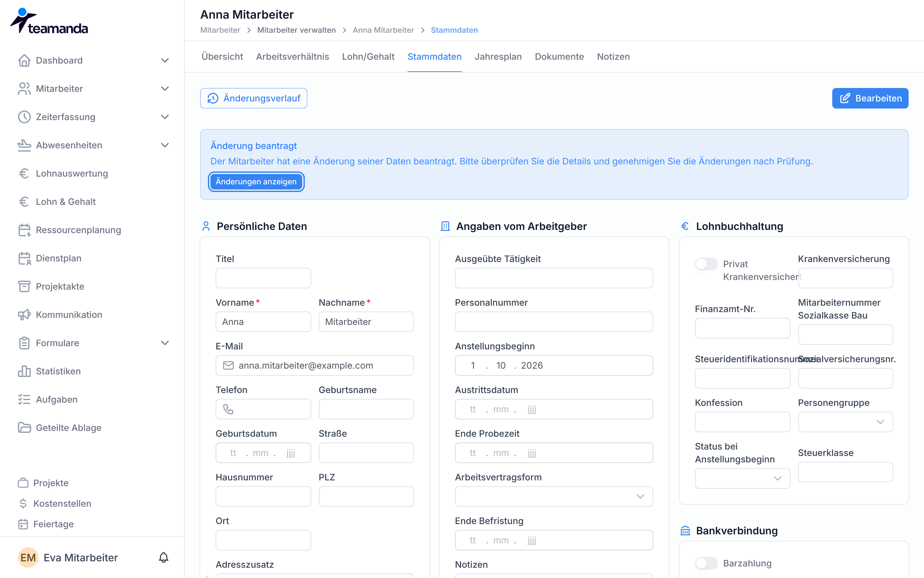Expand the Formulare menu chevron
The image size is (924, 578).
pyautogui.click(x=165, y=343)
